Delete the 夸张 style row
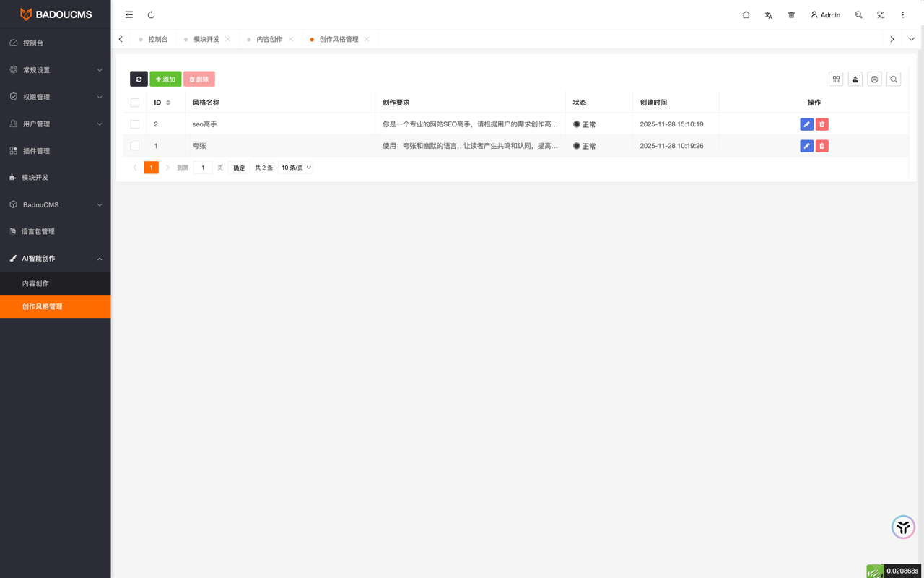The image size is (924, 578). click(821, 146)
